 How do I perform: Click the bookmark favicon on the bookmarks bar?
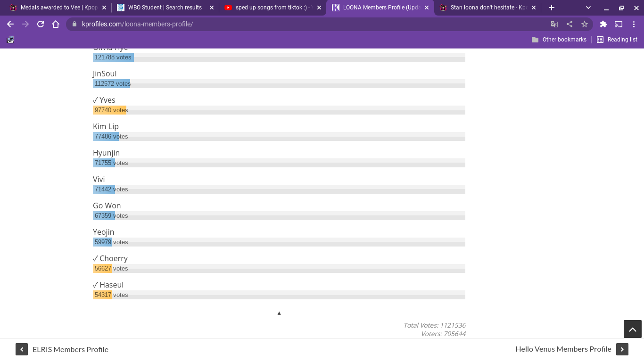10,40
